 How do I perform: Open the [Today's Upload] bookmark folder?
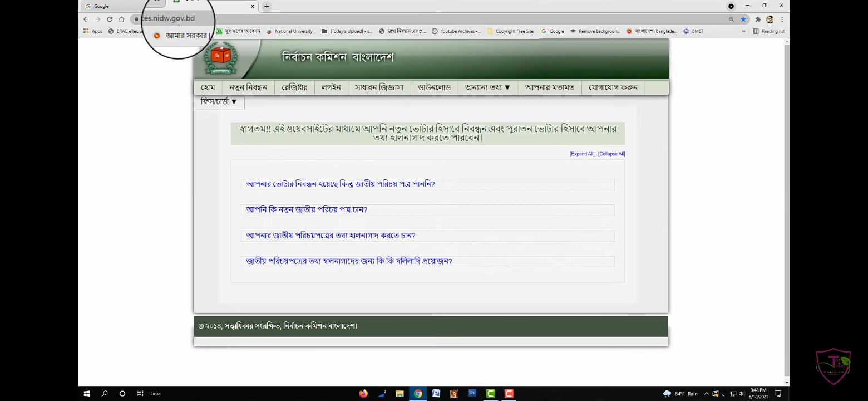(x=347, y=31)
